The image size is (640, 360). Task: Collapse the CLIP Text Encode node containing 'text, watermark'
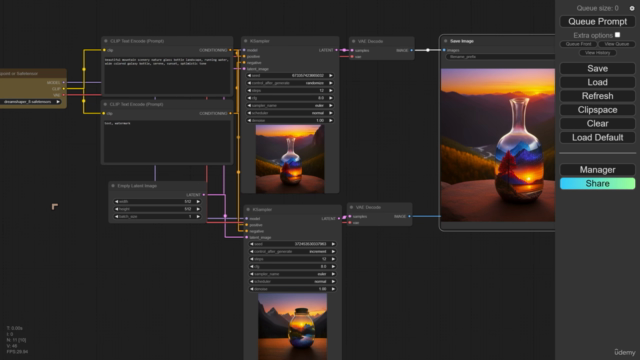point(105,104)
